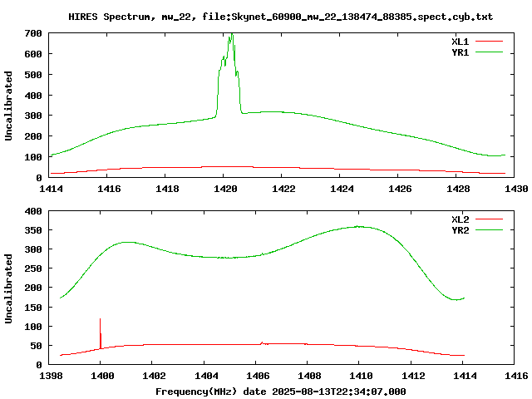Screen dimensions: 532x399
Task: Click the bottom plot Uncalibrated axis label
Action: tap(8, 288)
